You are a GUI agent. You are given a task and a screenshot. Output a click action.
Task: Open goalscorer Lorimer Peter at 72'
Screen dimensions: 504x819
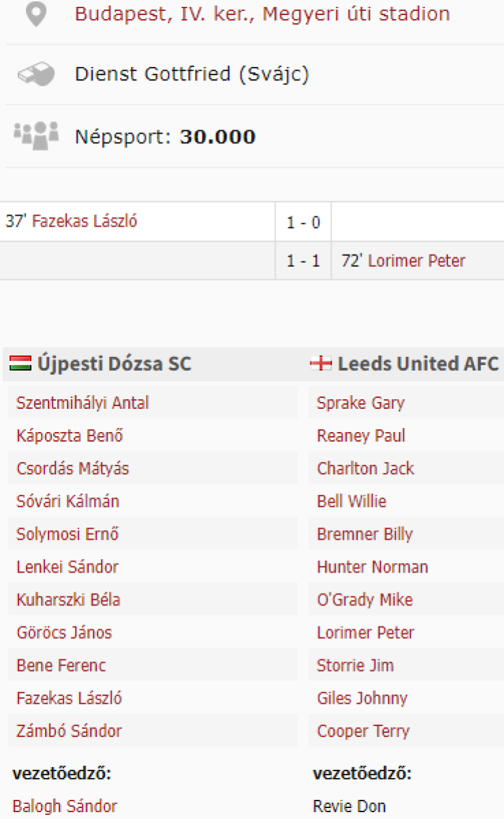(x=416, y=261)
